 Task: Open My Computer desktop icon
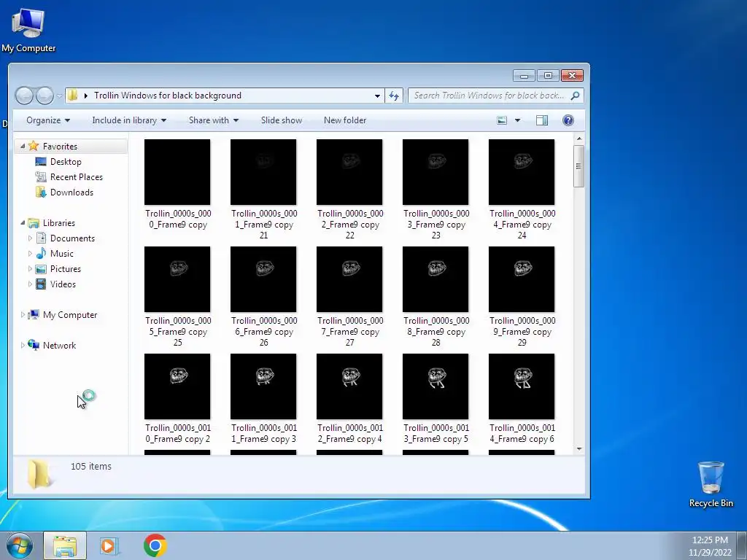28,29
